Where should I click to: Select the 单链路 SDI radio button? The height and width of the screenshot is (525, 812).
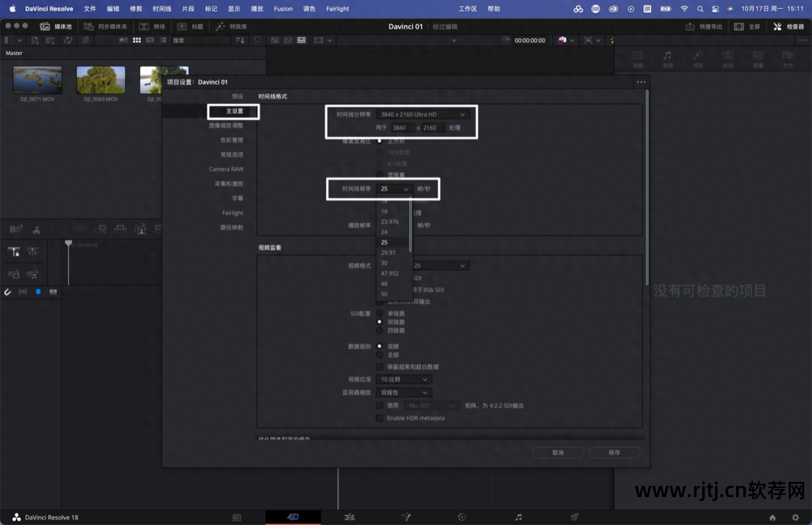click(380, 313)
